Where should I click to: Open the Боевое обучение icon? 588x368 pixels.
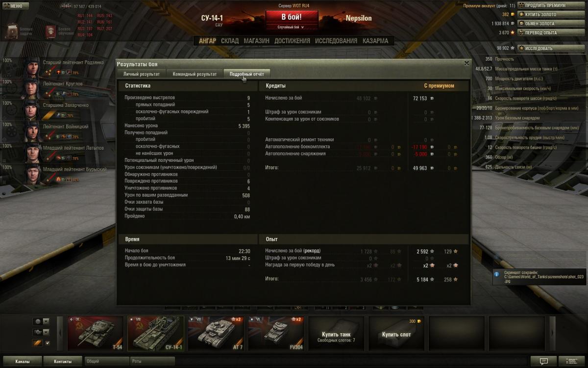[51, 31]
